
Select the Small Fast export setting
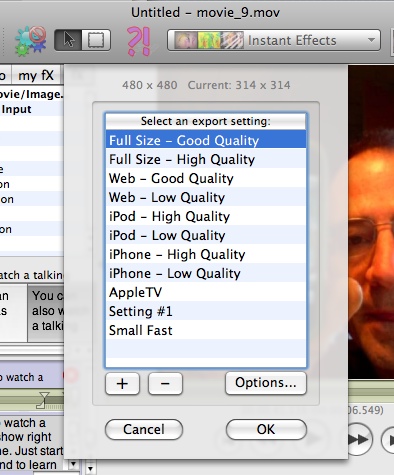(206, 330)
